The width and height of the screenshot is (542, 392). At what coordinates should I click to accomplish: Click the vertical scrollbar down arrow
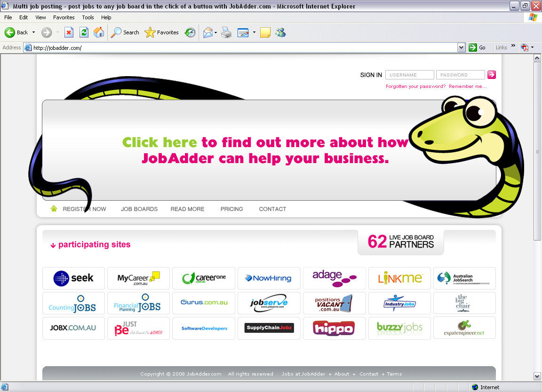tap(537, 376)
